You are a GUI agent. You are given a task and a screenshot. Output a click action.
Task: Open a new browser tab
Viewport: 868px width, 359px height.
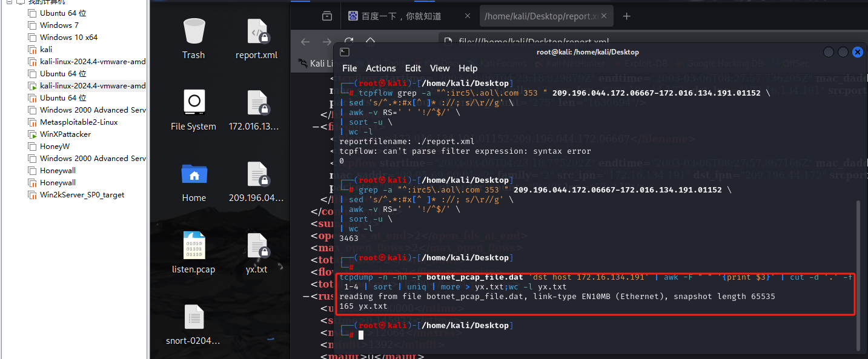[627, 16]
